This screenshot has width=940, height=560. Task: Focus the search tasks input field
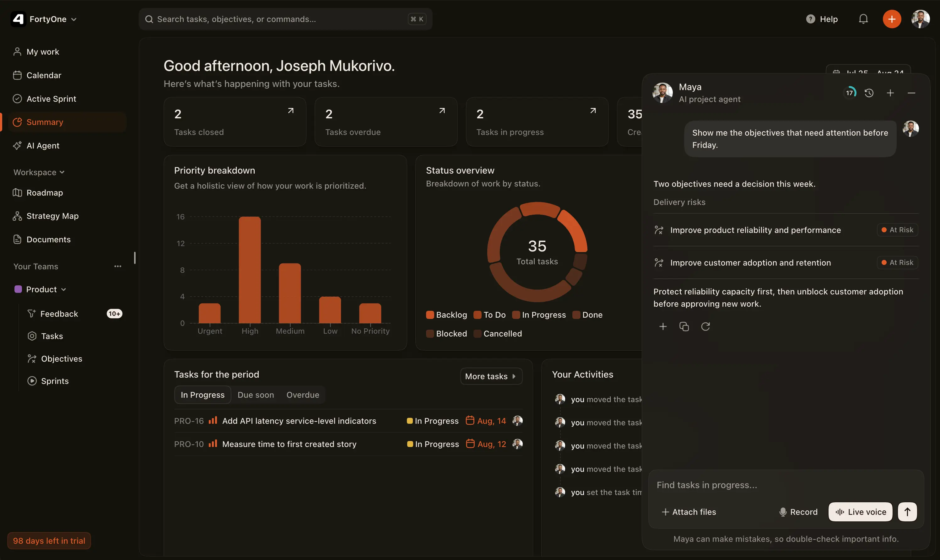[x=285, y=19]
